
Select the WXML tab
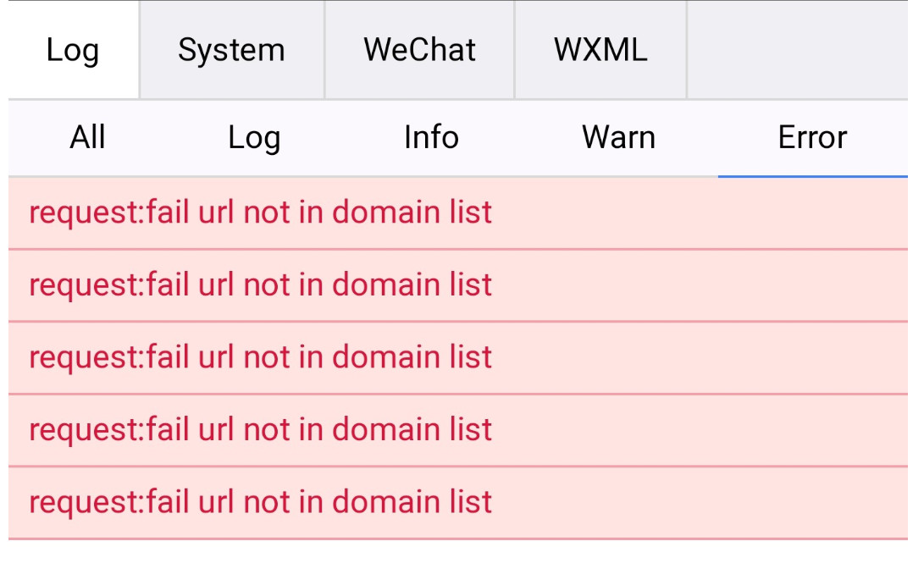(600, 50)
